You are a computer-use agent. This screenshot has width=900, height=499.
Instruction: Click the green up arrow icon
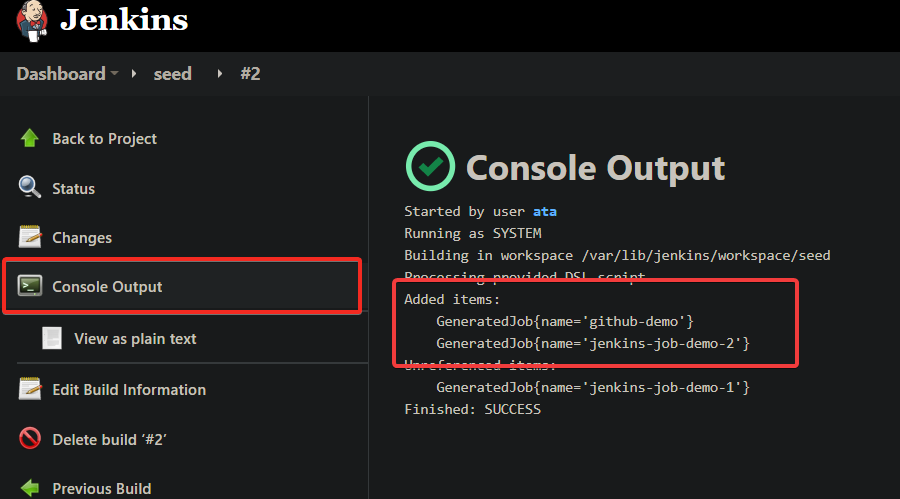click(30, 138)
